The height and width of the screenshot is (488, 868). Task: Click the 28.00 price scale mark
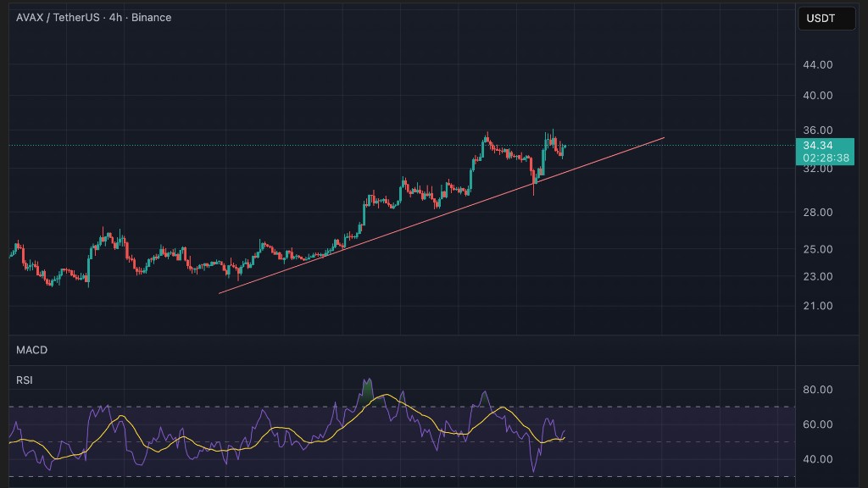point(817,212)
